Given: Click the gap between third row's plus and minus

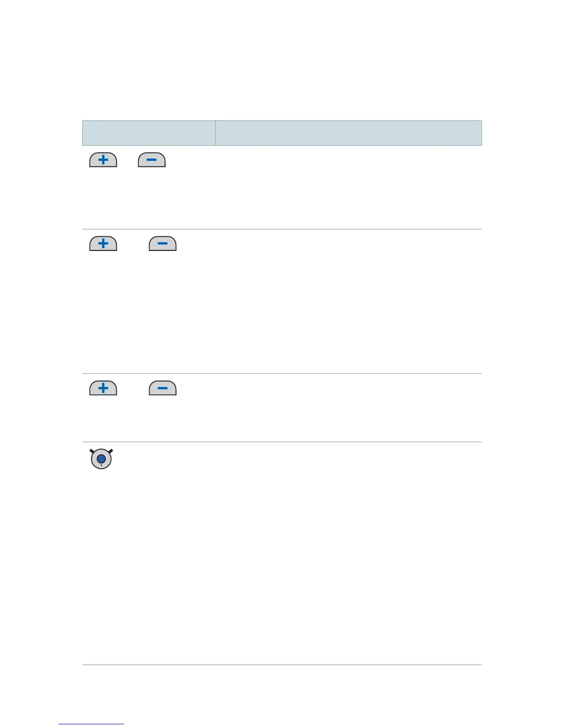Looking at the screenshot, I should (x=133, y=388).
